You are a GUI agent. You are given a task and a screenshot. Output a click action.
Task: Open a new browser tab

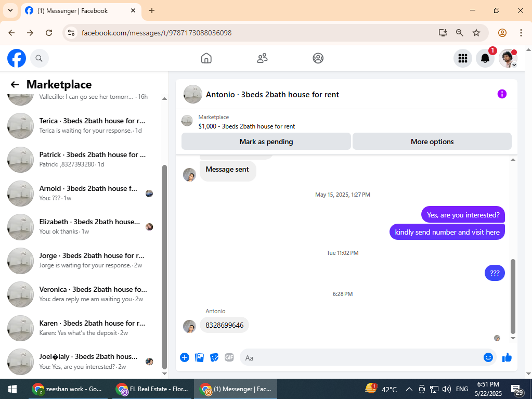[x=152, y=10]
